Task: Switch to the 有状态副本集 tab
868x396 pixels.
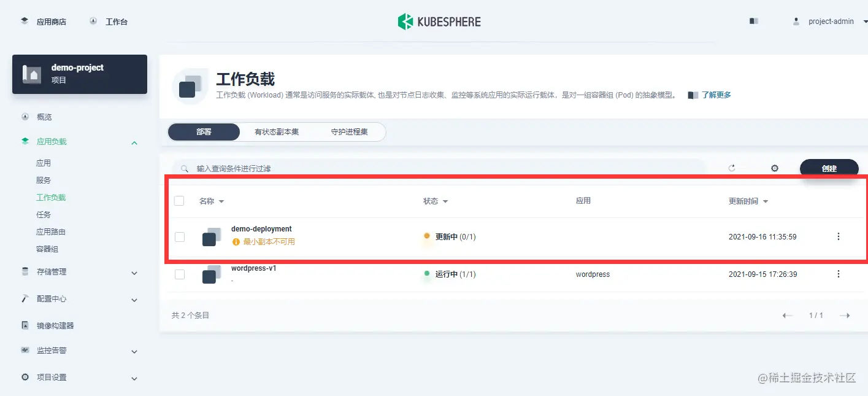Action: pos(277,132)
